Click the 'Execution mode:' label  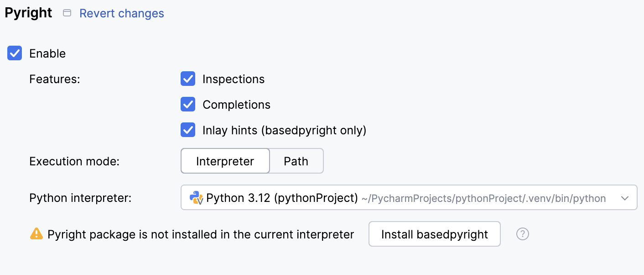click(74, 161)
